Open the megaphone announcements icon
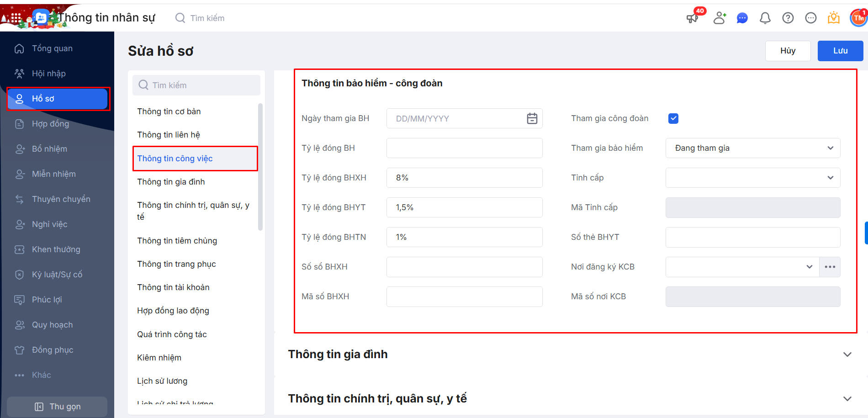The height and width of the screenshot is (418, 868). (x=693, y=18)
